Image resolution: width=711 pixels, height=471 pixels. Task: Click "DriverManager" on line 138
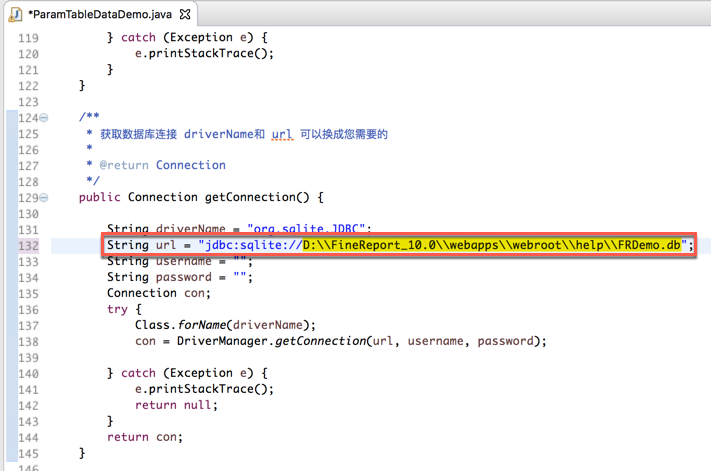click(x=222, y=341)
